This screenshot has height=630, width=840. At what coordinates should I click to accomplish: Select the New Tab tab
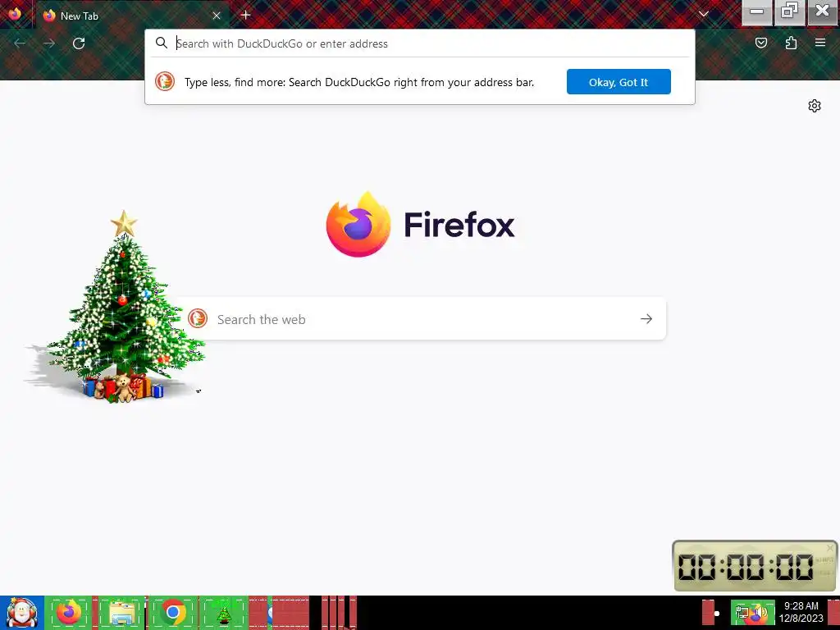pos(132,16)
